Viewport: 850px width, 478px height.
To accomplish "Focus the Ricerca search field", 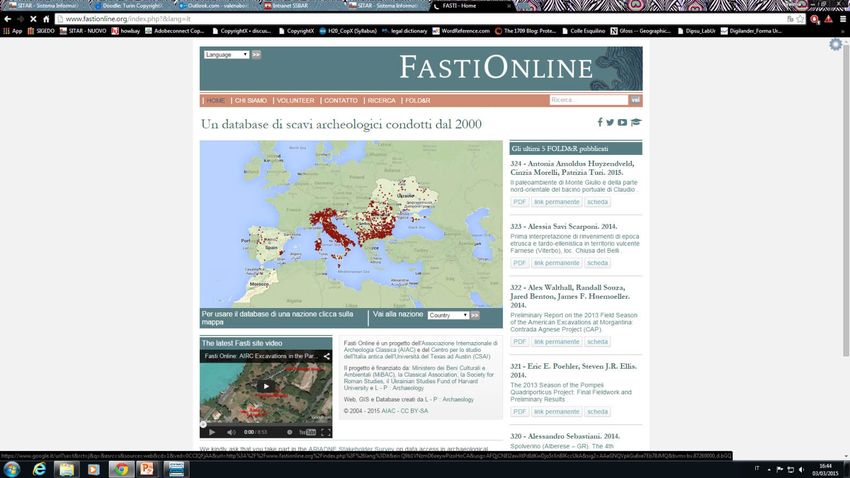I will click(589, 100).
